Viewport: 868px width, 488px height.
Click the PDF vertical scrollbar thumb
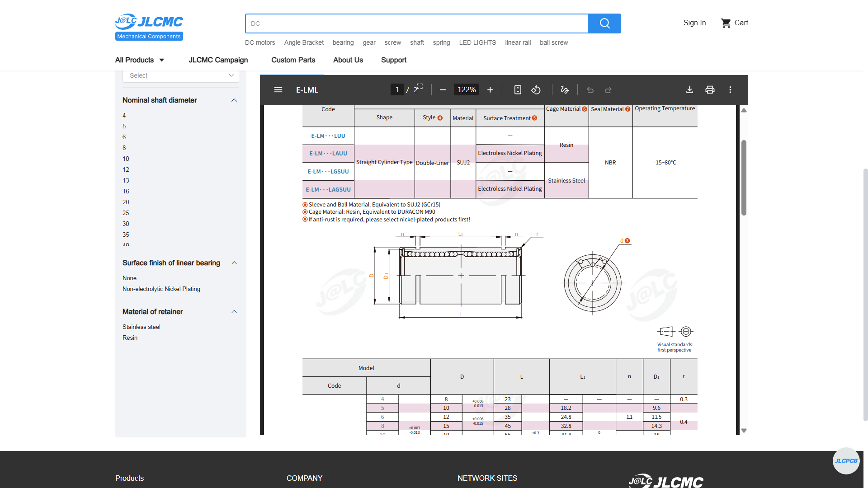pos(744,178)
